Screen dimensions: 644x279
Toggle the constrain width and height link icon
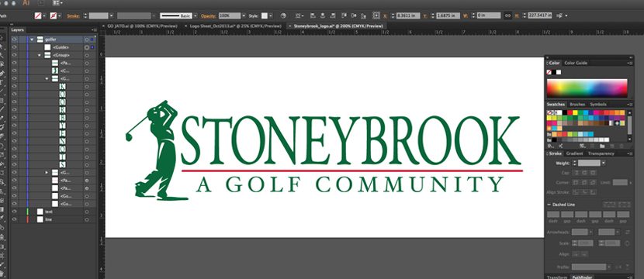pos(507,15)
